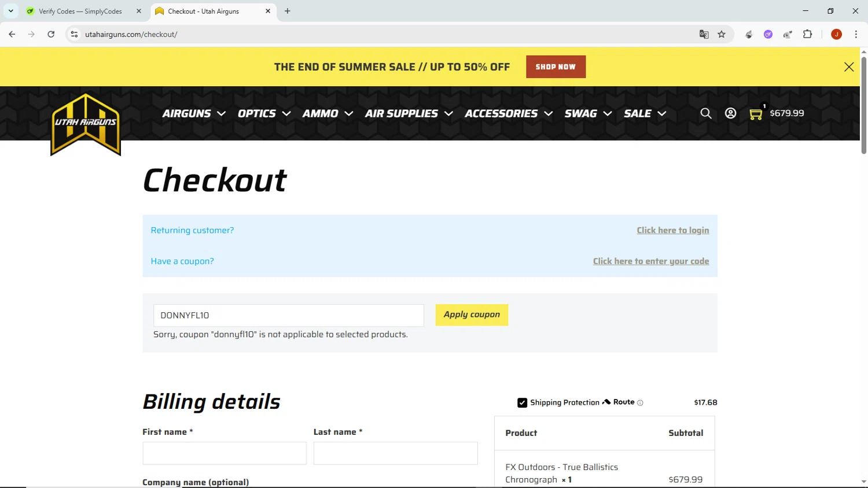
Task: Click the Utah Airguns logo
Action: 86,124
